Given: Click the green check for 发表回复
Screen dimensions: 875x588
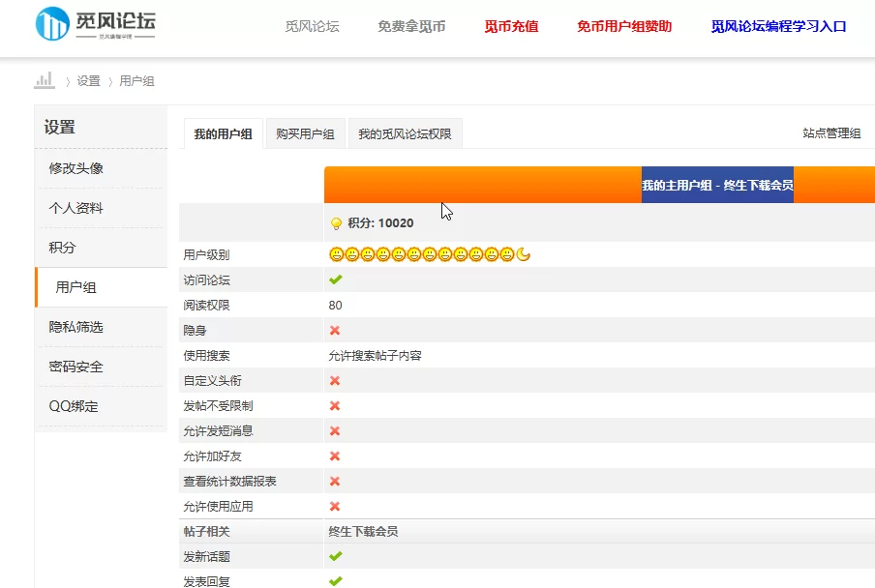Looking at the screenshot, I should coord(335,581).
